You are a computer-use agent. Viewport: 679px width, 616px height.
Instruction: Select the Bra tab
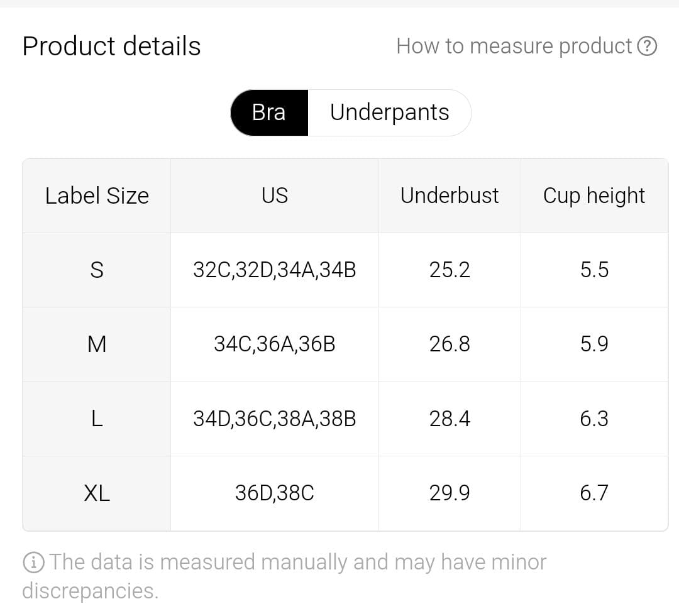click(269, 113)
